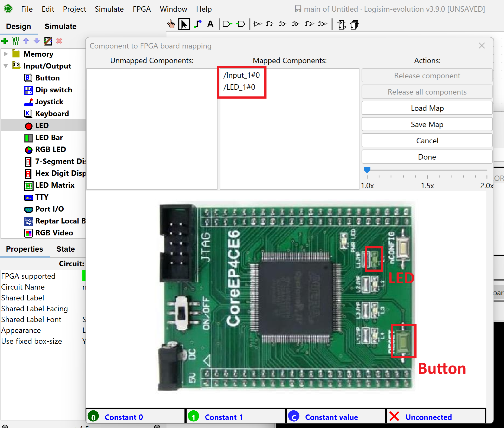Open the Simulate menu

[x=109, y=9]
